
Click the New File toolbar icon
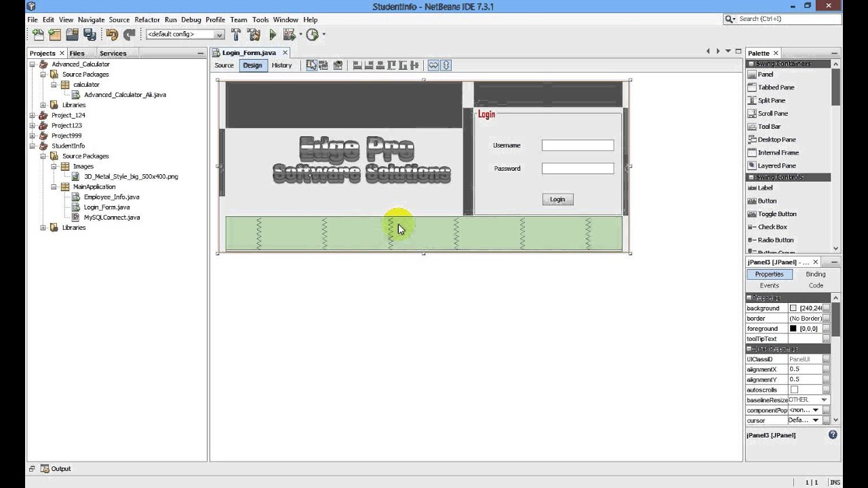click(38, 34)
